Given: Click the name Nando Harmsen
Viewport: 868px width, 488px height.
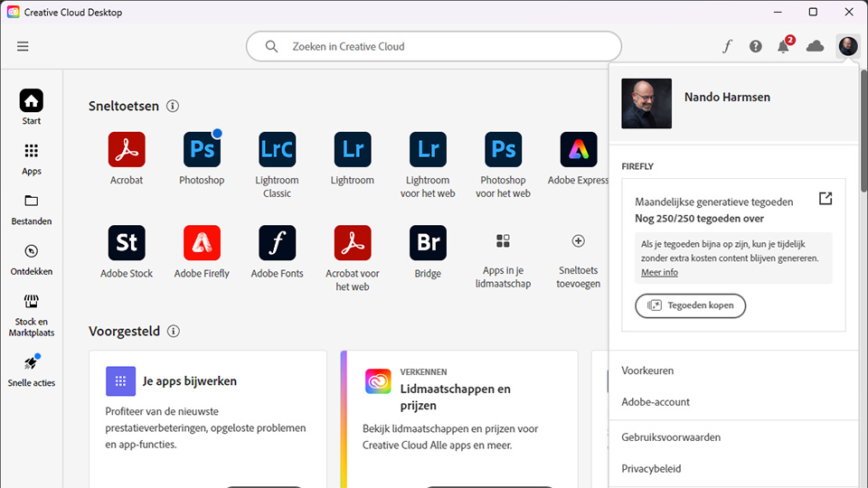Looking at the screenshot, I should (x=727, y=98).
